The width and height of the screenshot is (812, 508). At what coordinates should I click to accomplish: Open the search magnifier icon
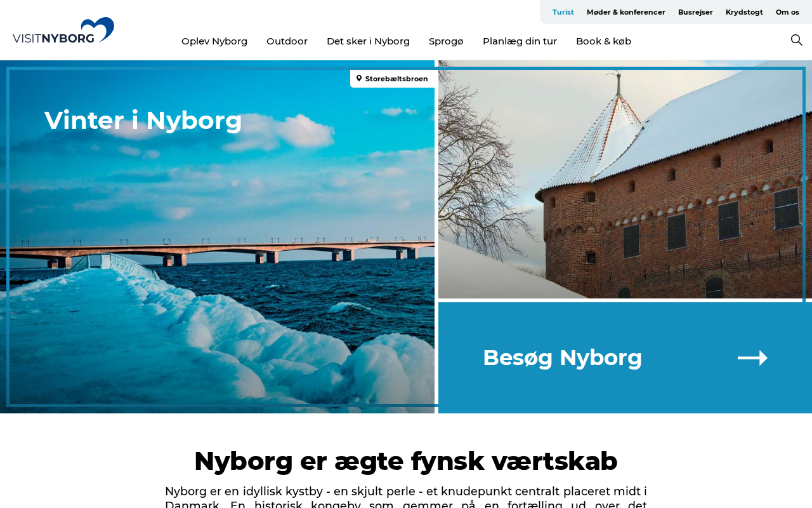click(x=796, y=40)
